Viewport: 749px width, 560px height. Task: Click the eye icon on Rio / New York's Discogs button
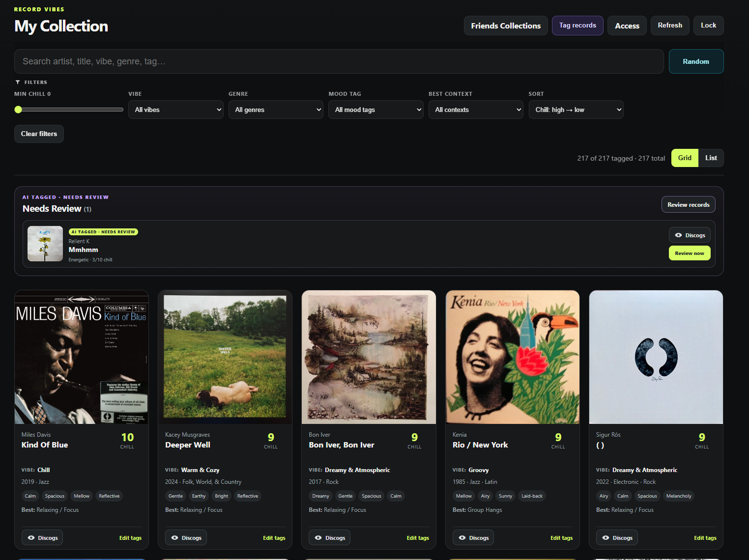tap(462, 538)
